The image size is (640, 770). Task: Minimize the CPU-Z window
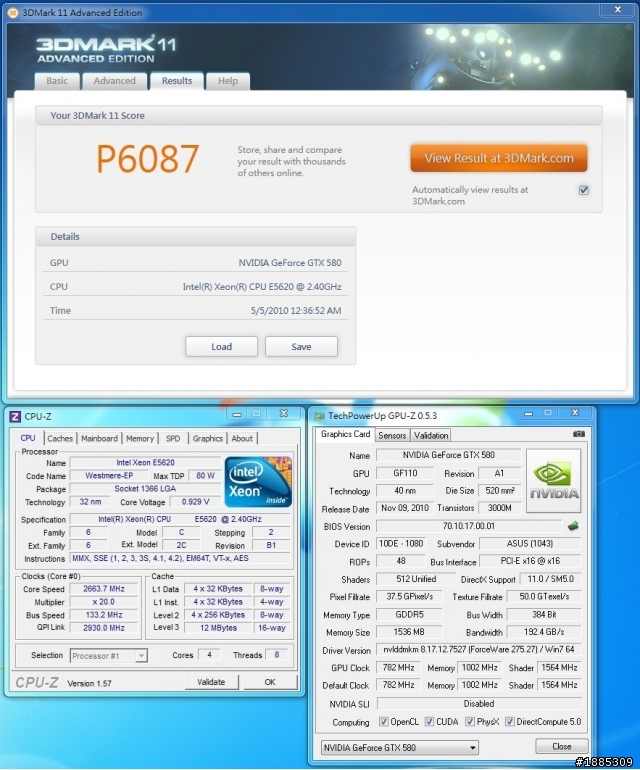click(x=237, y=414)
